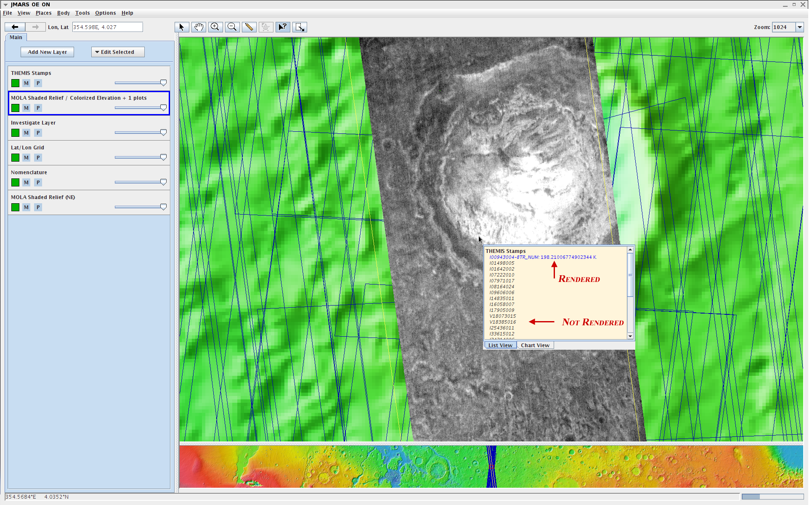Click Add New Layer button

click(48, 52)
